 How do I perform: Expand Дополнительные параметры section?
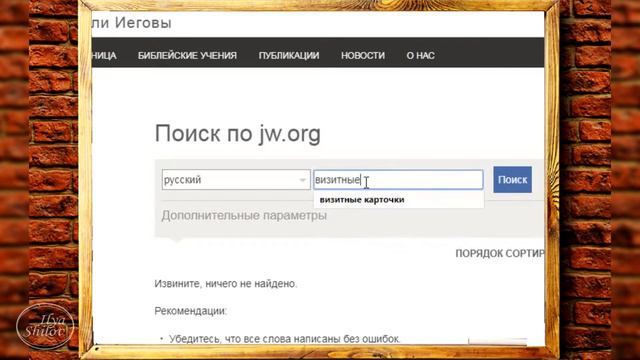[244, 216]
